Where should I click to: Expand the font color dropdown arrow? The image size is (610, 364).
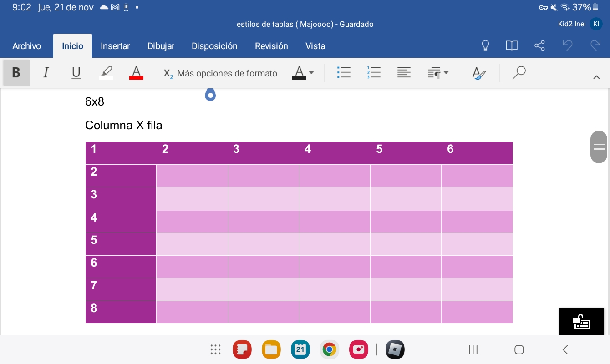(x=311, y=73)
